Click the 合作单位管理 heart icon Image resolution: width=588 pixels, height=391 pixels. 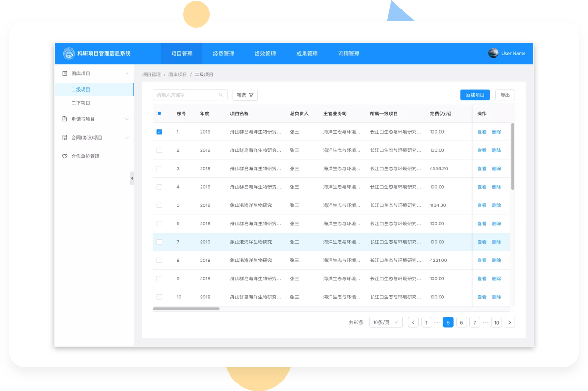[x=65, y=156]
